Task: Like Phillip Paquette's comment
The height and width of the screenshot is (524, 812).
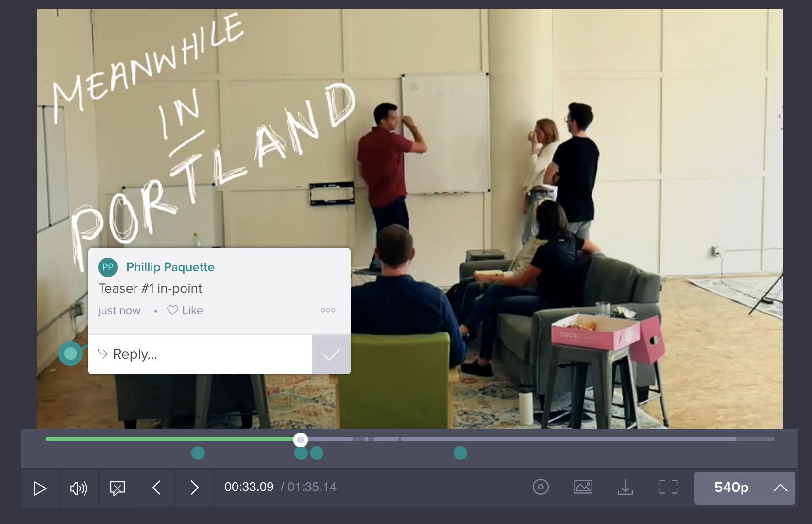Action: (x=185, y=310)
